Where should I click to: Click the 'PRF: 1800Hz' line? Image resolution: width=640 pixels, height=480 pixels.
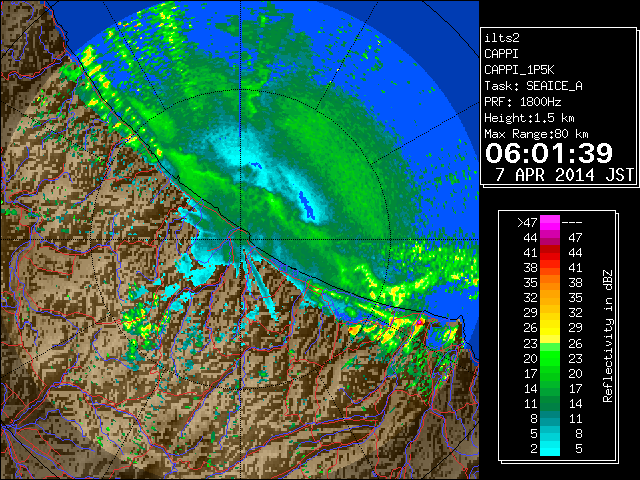[522, 102]
